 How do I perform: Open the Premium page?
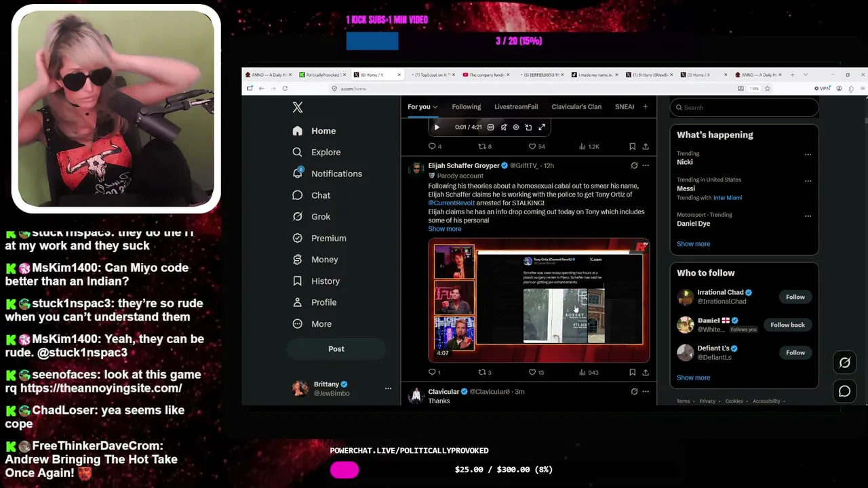(x=319, y=238)
